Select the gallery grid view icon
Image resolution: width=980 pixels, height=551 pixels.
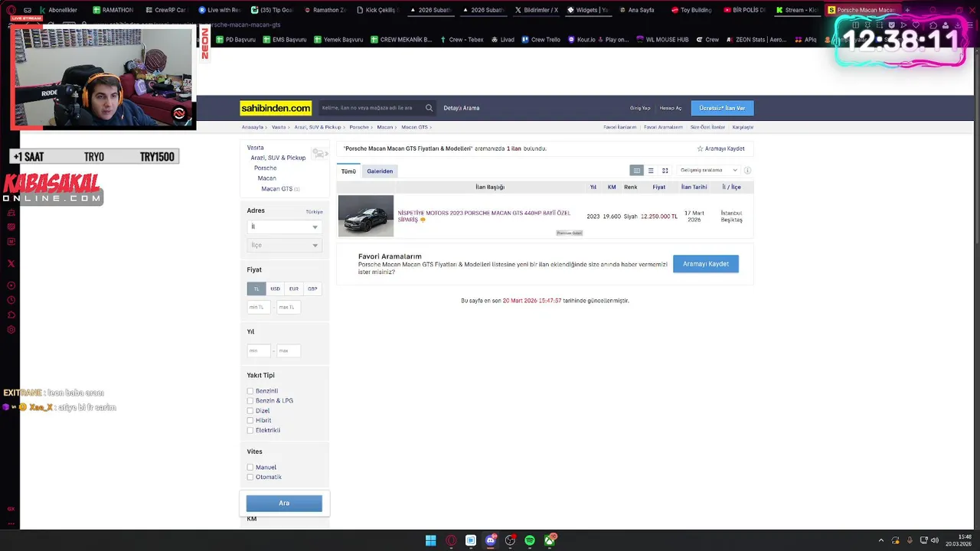665,171
